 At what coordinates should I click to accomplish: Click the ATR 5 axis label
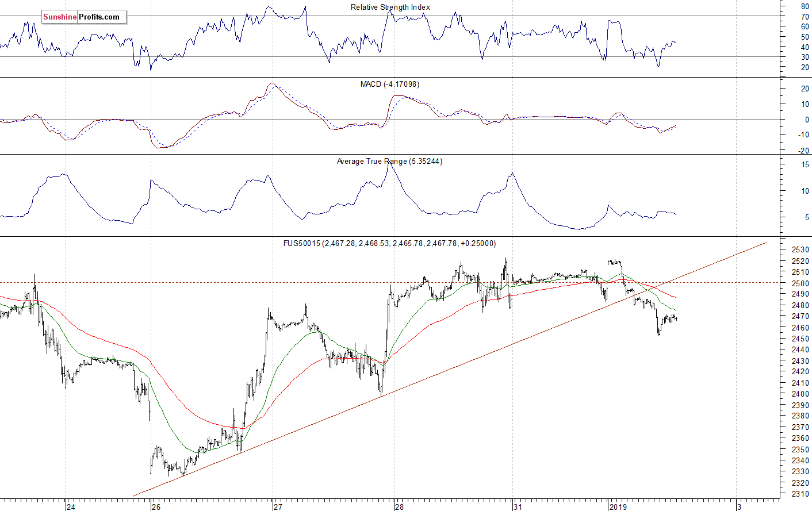point(807,218)
